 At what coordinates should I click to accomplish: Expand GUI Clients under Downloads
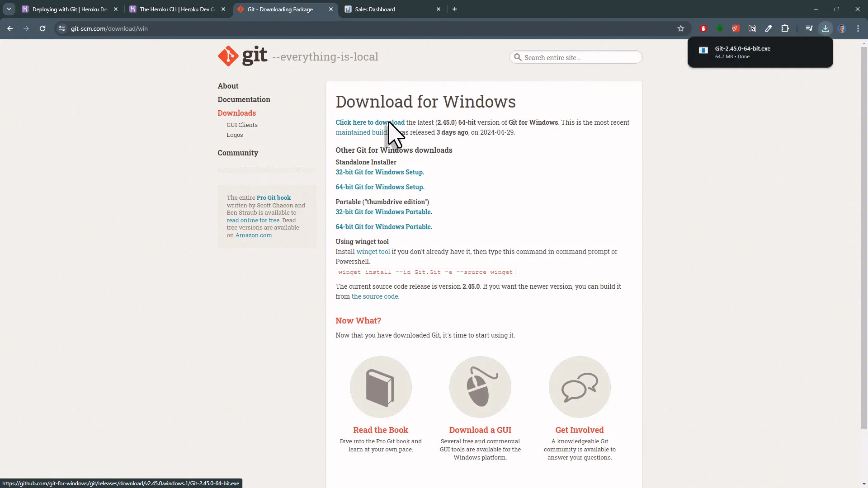coord(242,125)
